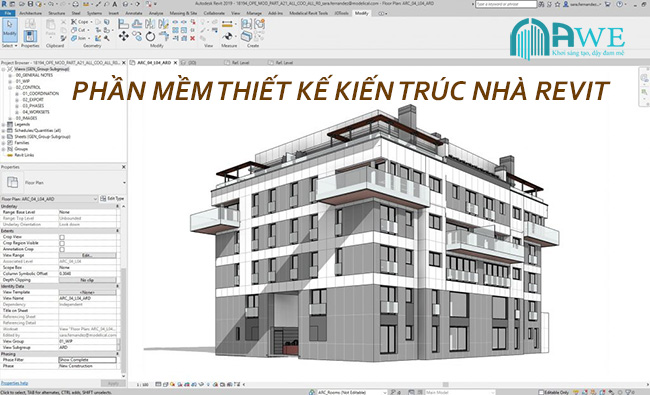Click the Text 'A' icon in quick access toolbar
Image resolution: width=650 pixels, height=395 pixels.
(x=114, y=4)
